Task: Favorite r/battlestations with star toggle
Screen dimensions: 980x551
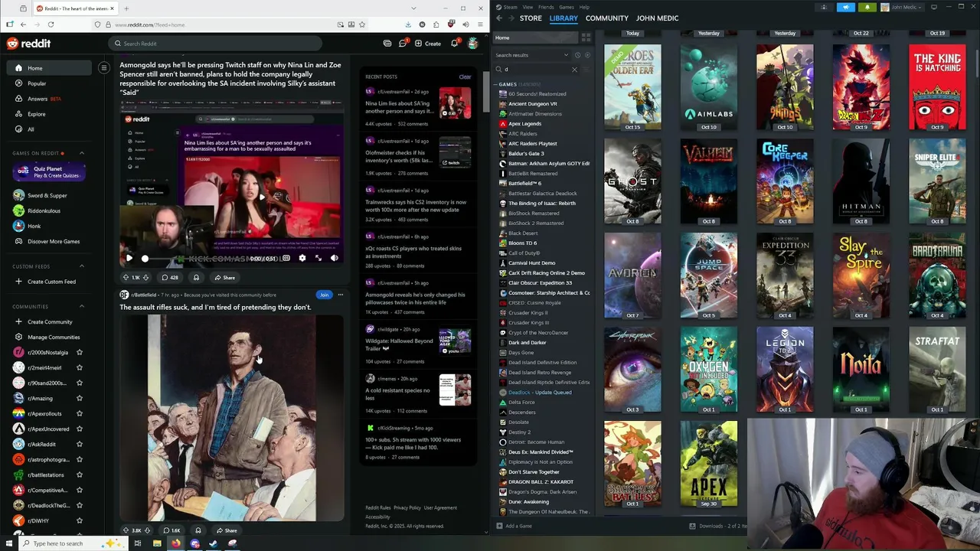Action: pos(79,474)
